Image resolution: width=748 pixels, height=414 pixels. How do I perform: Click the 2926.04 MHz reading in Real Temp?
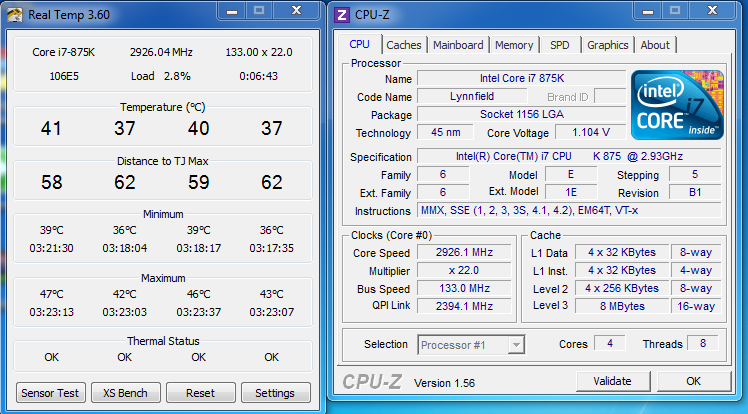161,52
